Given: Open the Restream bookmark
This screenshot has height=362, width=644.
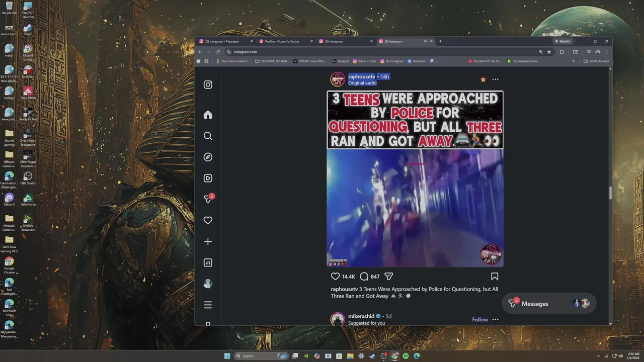Looking at the screenshot, I should click(x=417, y=61).
